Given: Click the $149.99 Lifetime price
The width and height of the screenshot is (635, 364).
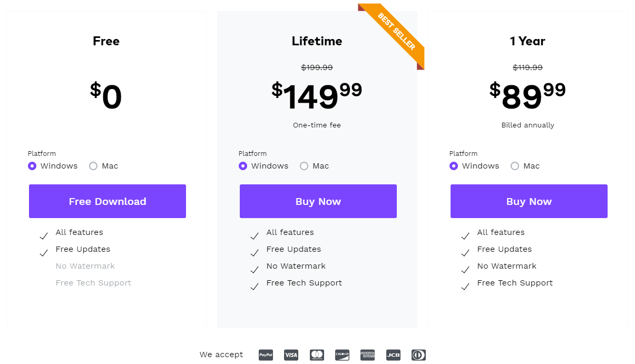Looking at the screenshot, I should pyautogui.click(x=317, y=95).
